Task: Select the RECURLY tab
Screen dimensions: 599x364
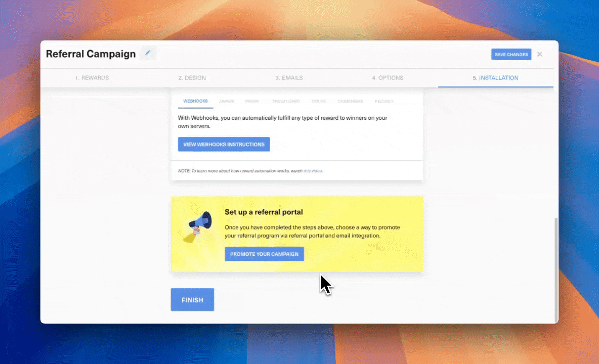Action: 384,101
